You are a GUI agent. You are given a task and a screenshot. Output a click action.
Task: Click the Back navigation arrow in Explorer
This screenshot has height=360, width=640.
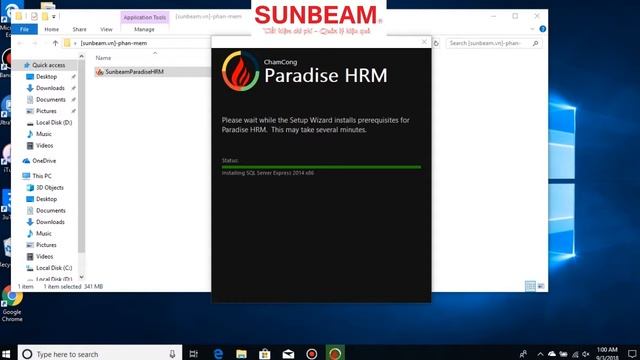click(20, 43)
